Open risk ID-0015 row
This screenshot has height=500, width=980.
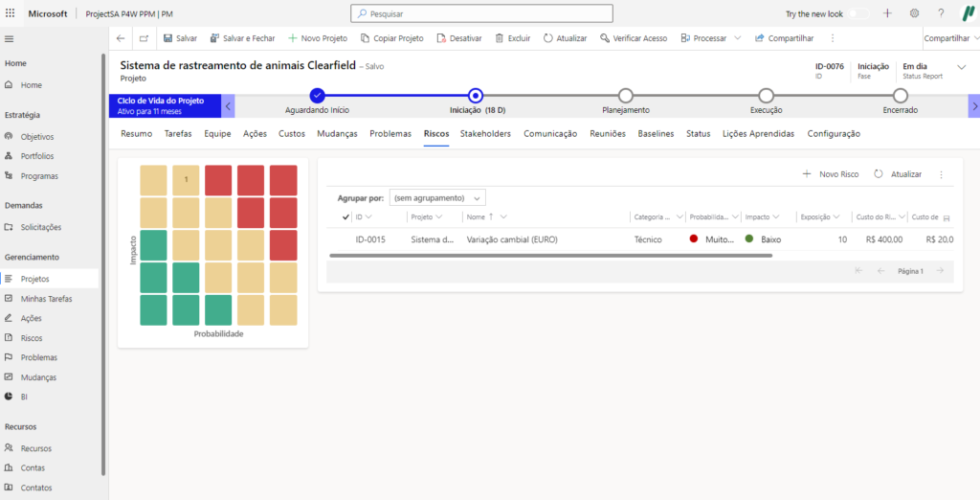click(x=640, y=239)
